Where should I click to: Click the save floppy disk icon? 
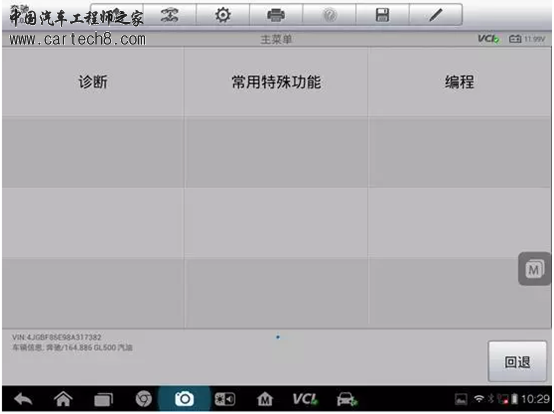(x=383, y=15)
